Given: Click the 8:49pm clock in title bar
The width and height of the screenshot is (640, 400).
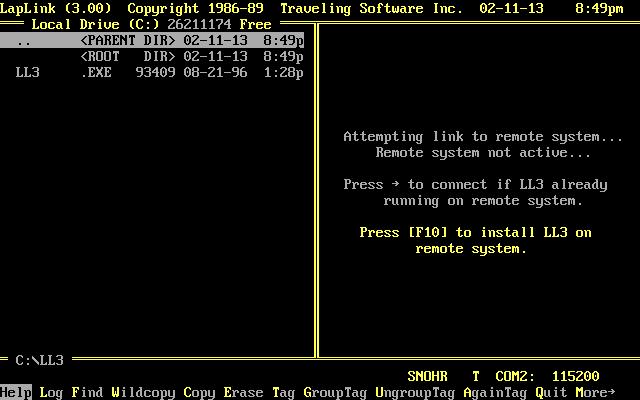Looking at the screenshot, I should pyautogui.click(x=599, y=8).
